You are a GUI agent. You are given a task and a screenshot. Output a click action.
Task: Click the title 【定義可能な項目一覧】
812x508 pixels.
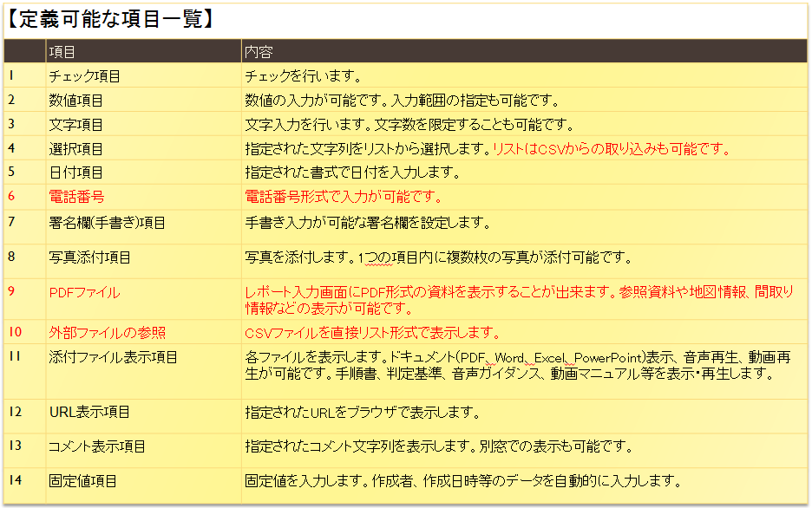pyautogui.click(x=110, y=20)
